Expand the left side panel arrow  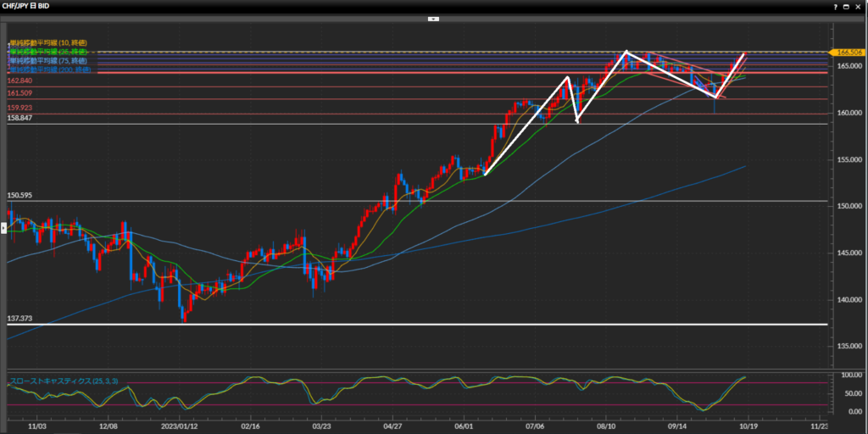point(3,227)
